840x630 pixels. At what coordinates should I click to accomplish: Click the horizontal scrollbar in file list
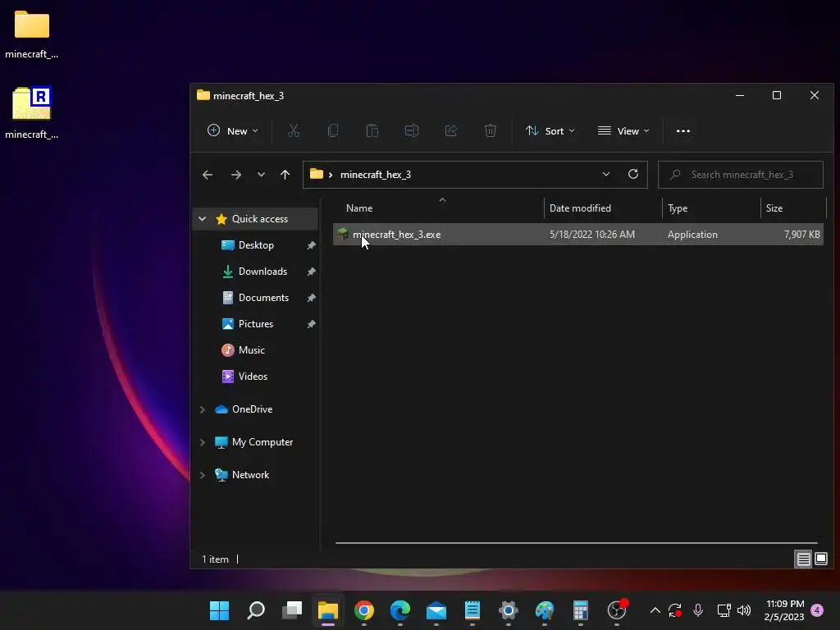576,543
